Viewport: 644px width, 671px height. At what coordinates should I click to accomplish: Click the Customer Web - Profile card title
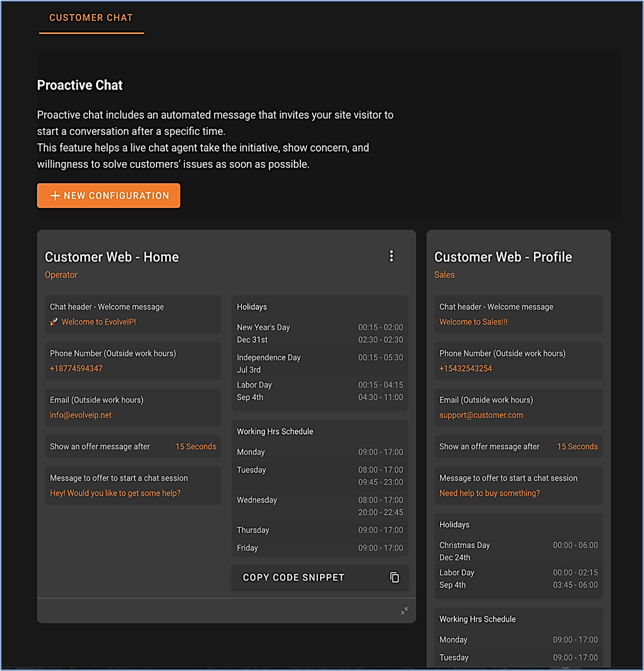click(x=503, y=257)
